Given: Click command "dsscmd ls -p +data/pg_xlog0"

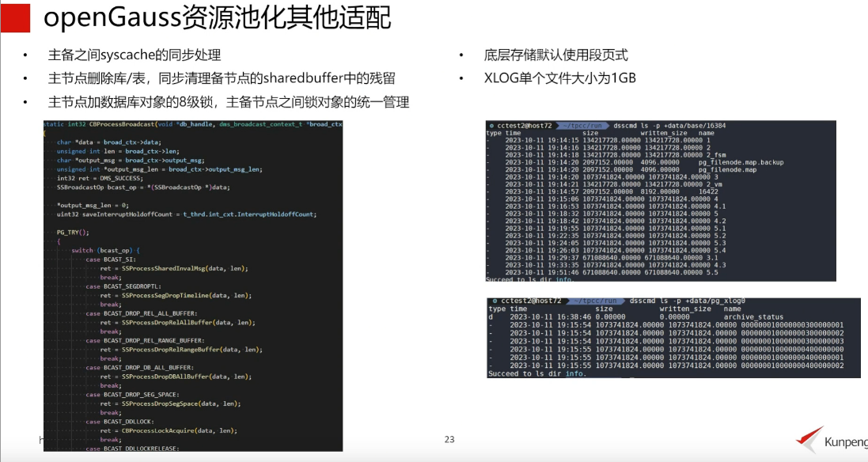Looking at the screenshot, I should (x=687, y=301).
